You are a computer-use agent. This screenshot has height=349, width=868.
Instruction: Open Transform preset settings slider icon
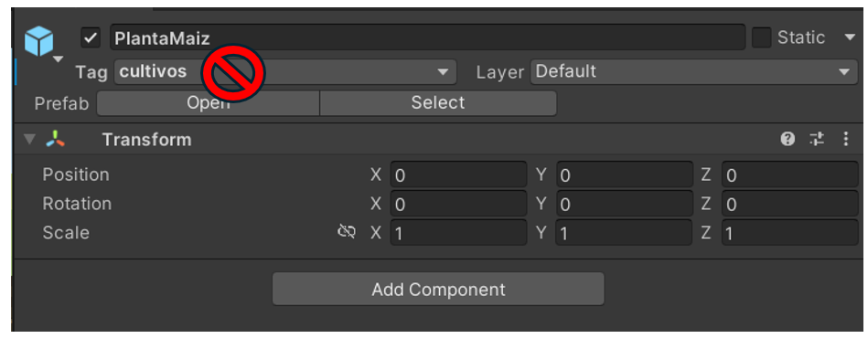tap(817, 139)
